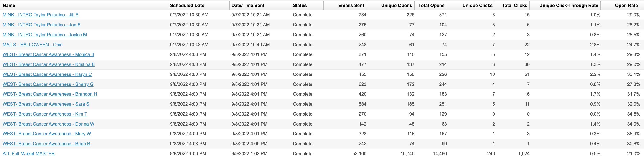Open Breast Cancer Awareness - Kim T
The image size is (644, 159).
pyautogui.click(x=45, y=114)
